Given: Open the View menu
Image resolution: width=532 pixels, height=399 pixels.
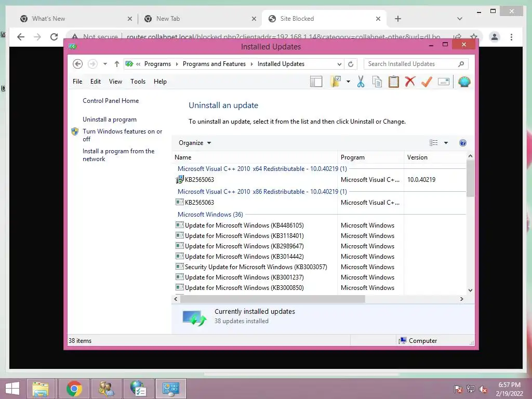Looking at the screenshot, I should click(115, 82).
